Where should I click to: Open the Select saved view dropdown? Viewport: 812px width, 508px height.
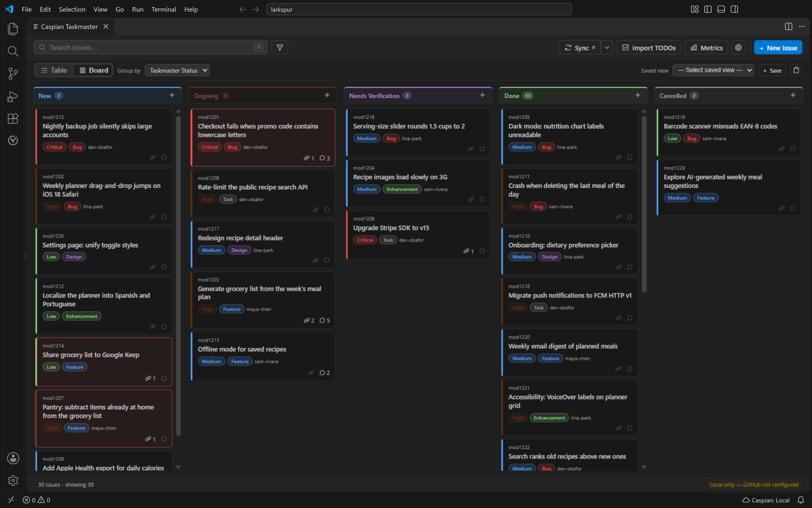[x=713, y=70]
